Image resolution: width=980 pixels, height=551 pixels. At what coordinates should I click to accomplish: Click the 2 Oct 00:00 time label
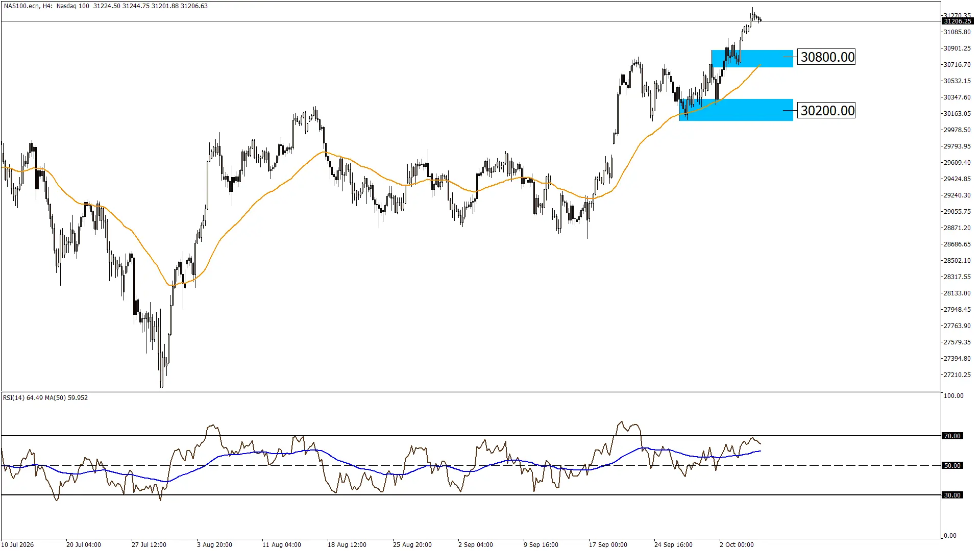(737, 544)
